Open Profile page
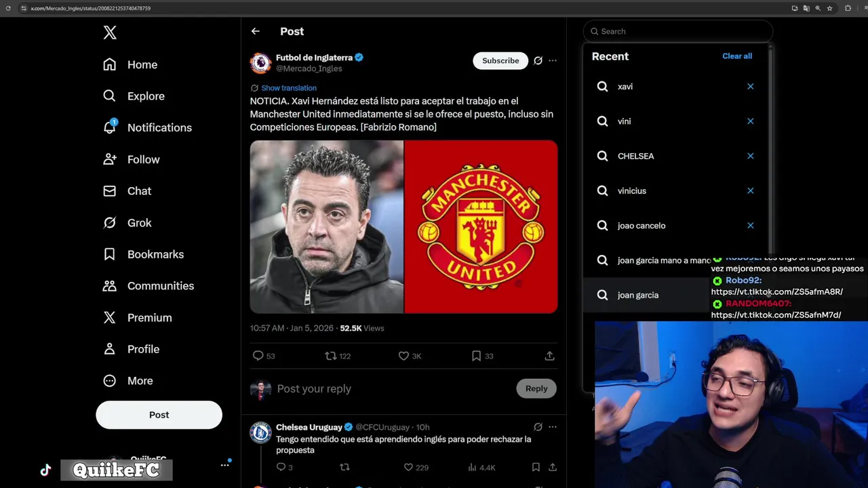 (x=131, y=349)
